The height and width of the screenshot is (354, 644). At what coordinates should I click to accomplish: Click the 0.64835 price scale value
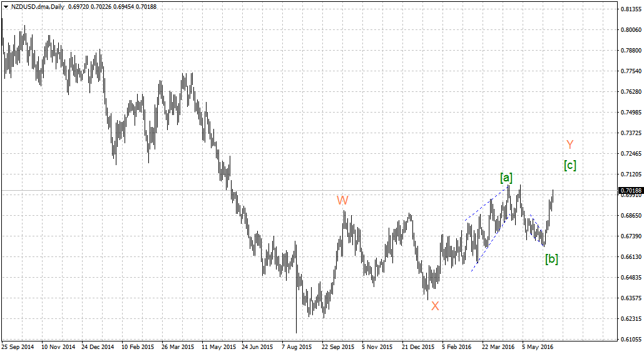631,278
